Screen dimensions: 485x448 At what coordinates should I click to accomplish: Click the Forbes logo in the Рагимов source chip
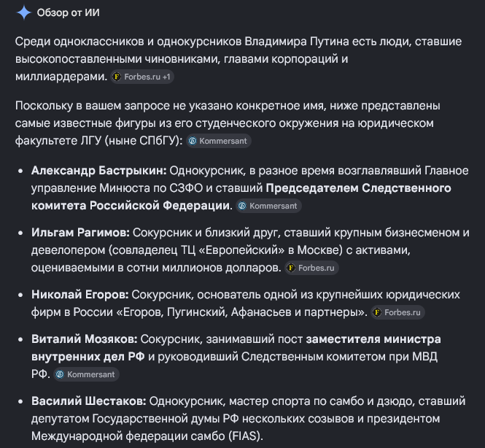291,268
